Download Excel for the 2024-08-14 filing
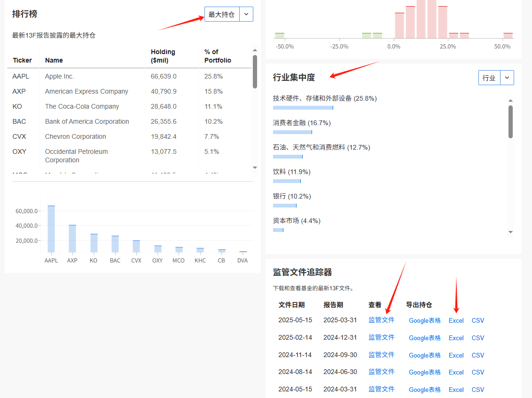Viewport: 532px width, 398px height. tap(456, 372)
